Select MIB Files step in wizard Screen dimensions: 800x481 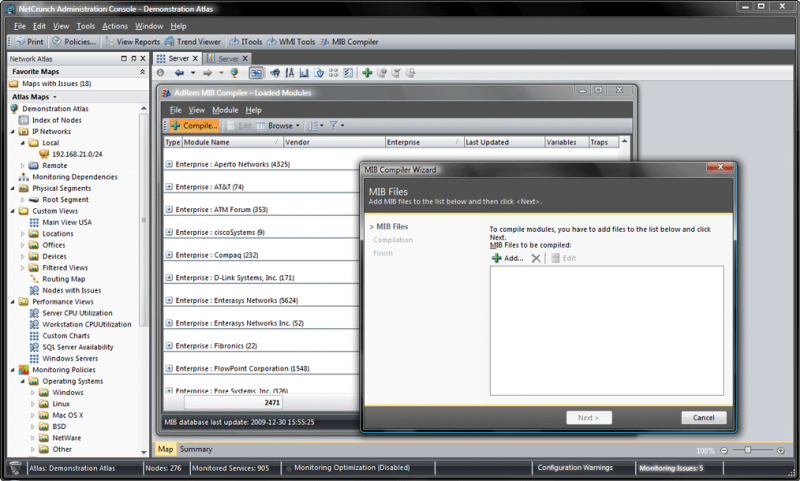click(x=392, y=226)
